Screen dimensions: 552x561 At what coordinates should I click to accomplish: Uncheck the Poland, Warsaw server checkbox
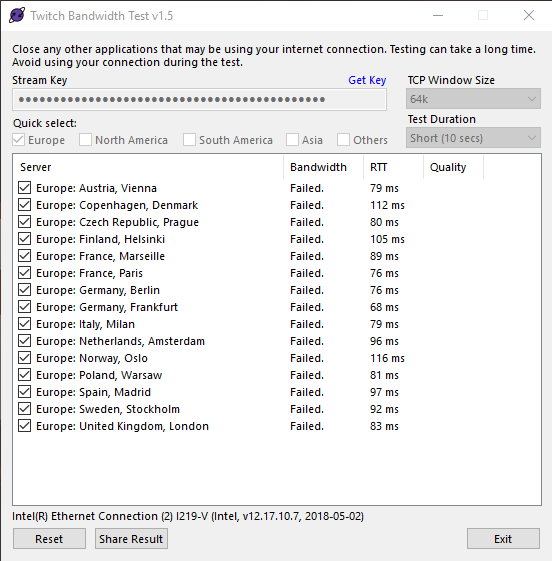[24, 375]
